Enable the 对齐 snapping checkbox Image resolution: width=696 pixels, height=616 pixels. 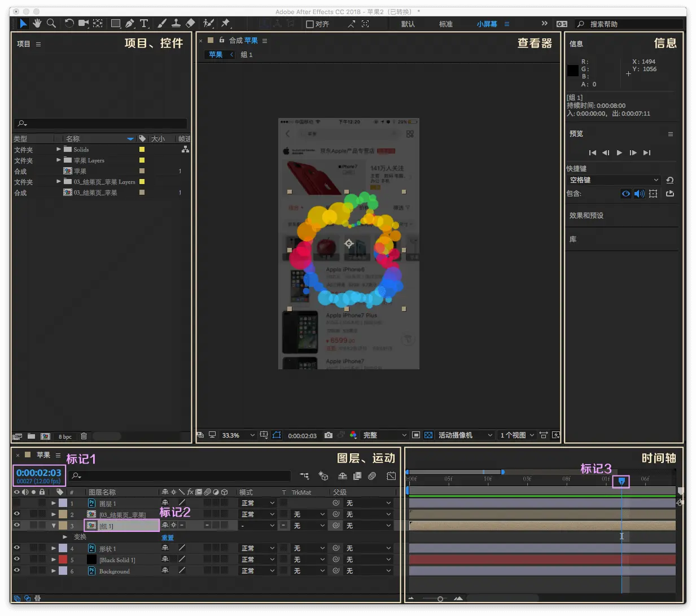pos(309,24)
